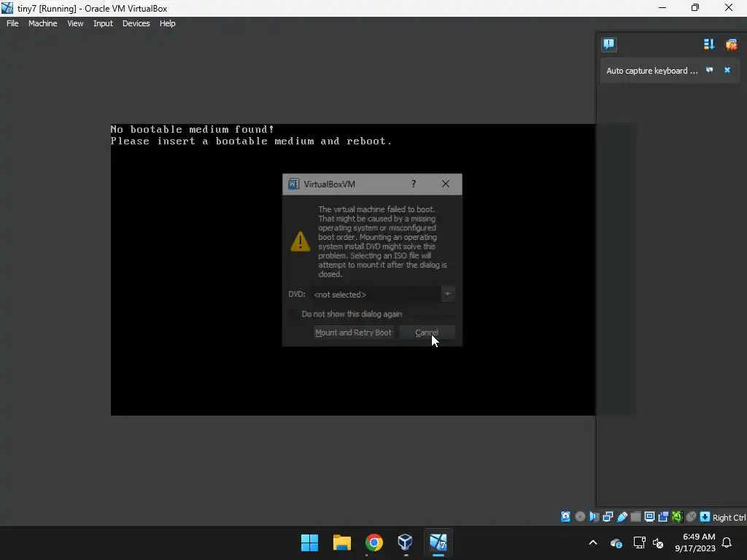747x560 pixels.
Task: Click the muted volume tray icon
Action: pyautogui.click(x=658, y=542)
